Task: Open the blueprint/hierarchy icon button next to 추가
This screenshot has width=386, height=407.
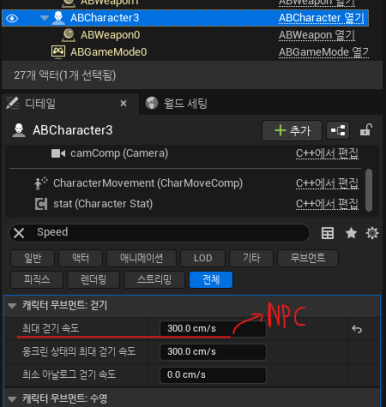Action: coord(338,130)
